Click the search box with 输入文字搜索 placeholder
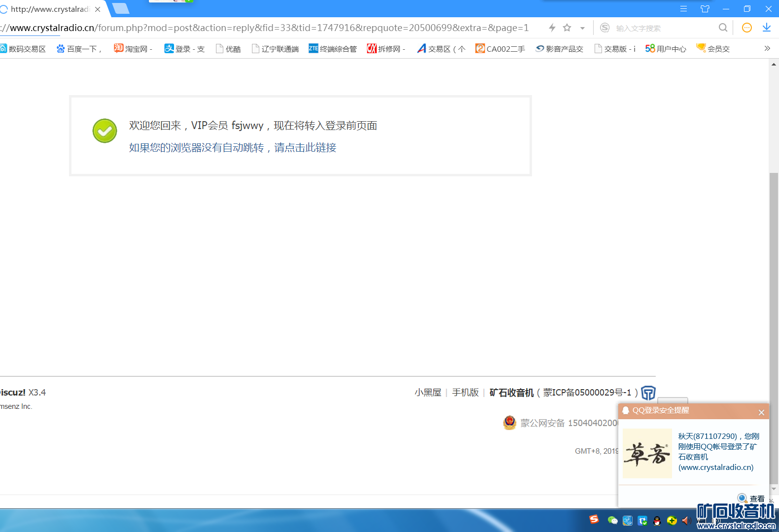The width and height of the screenshot is (779, 532). pyautogui.click(x=663, y=28)
